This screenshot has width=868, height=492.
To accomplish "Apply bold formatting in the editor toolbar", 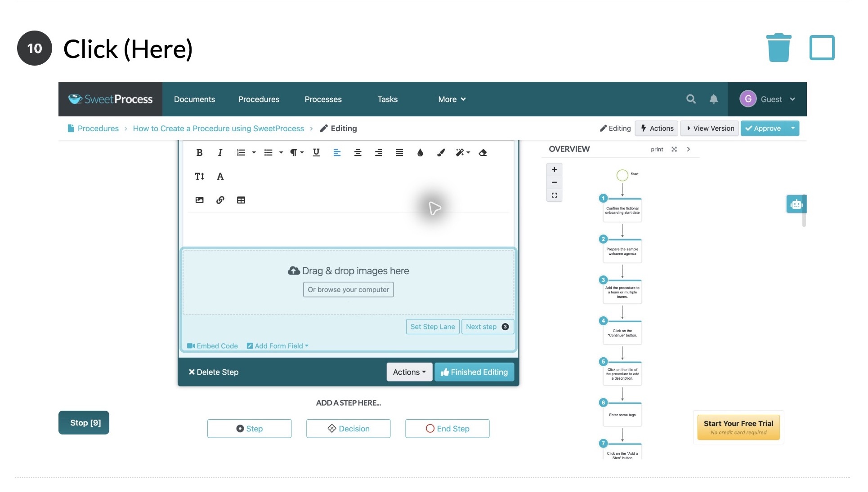I will [x=199, y=153].
